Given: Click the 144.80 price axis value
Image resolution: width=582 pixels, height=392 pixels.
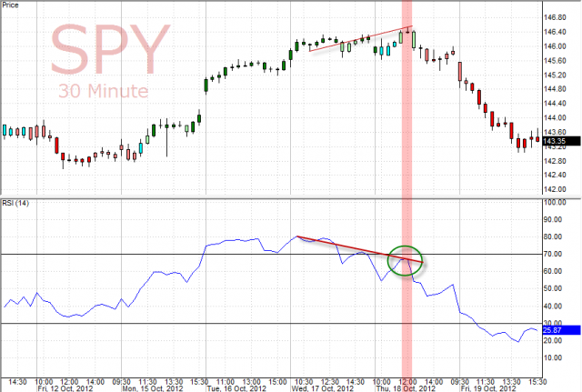Looking at the screenshot, I should [x=555, y=89].
